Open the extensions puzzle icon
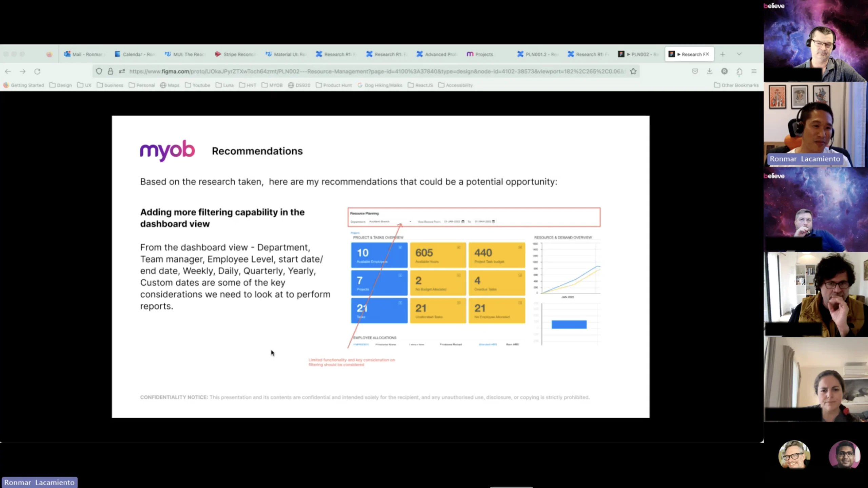Image resolution: width=868 pixels, height=488 pixels. 739,72
